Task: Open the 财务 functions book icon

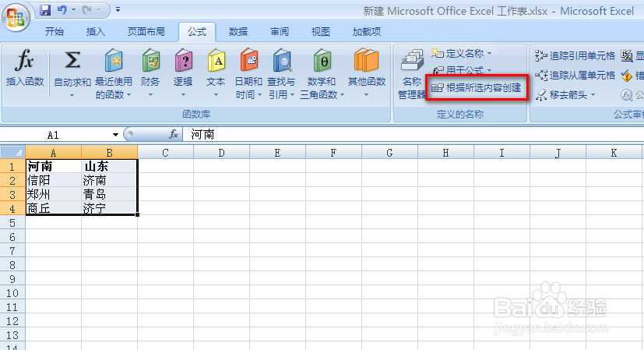Action: [x=150, y=61]
